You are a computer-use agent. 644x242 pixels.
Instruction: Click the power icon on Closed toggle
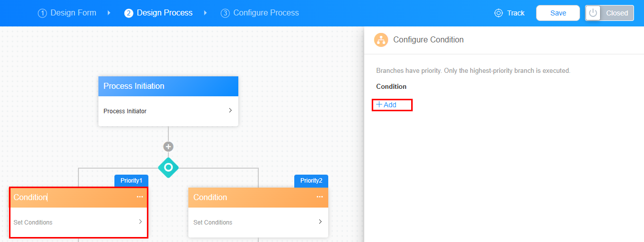pyautogui.click(x=593, y=13)
